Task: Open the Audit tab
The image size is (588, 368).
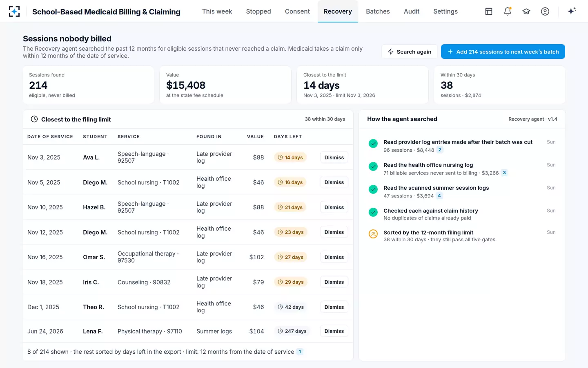Action: [412, 11]
